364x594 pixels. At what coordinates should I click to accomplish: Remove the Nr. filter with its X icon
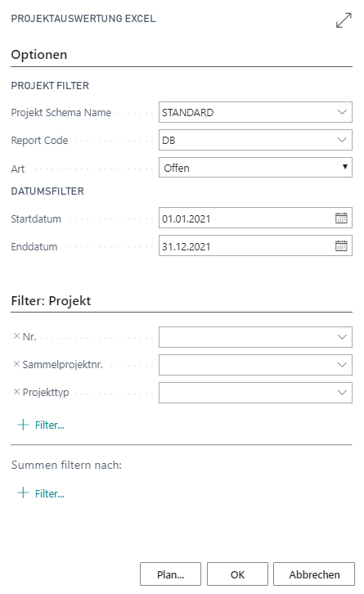tap(16, 336)
